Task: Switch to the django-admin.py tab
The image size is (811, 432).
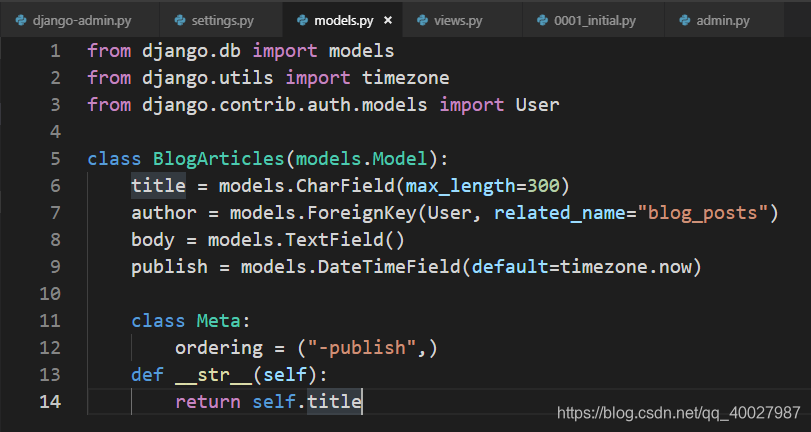Action: click(x=79, y=21)
